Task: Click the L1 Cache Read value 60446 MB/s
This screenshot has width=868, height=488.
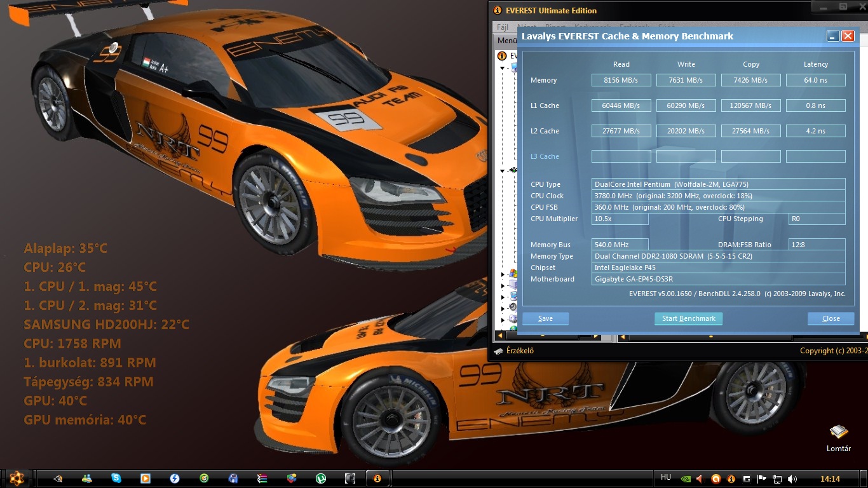Action: pyautogui.click(x=621, y=105)
